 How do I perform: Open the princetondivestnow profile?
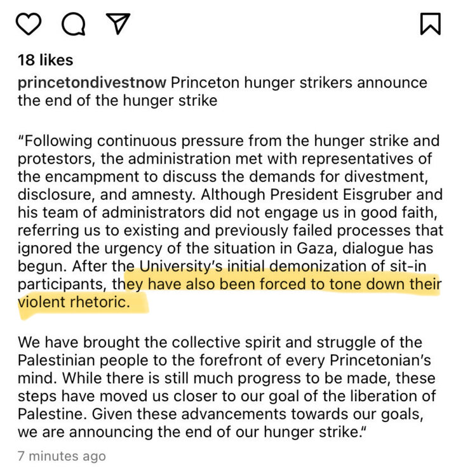point(92,83)
